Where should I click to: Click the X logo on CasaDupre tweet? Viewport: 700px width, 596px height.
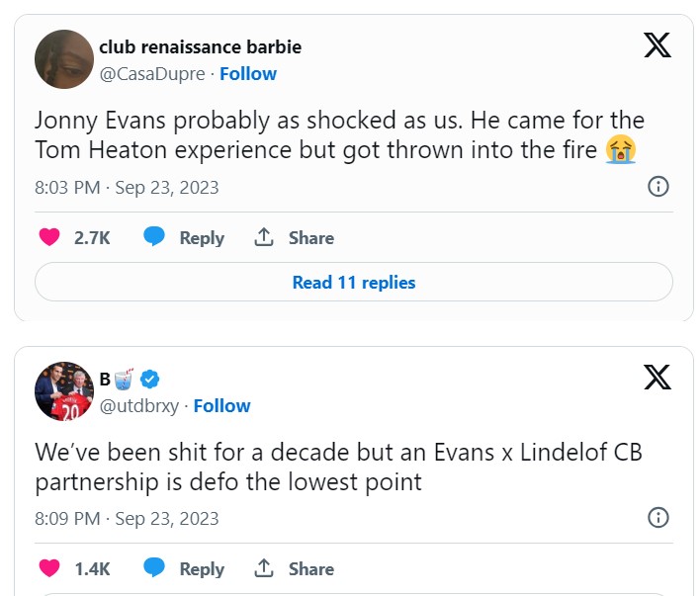[x=657, y=45]
